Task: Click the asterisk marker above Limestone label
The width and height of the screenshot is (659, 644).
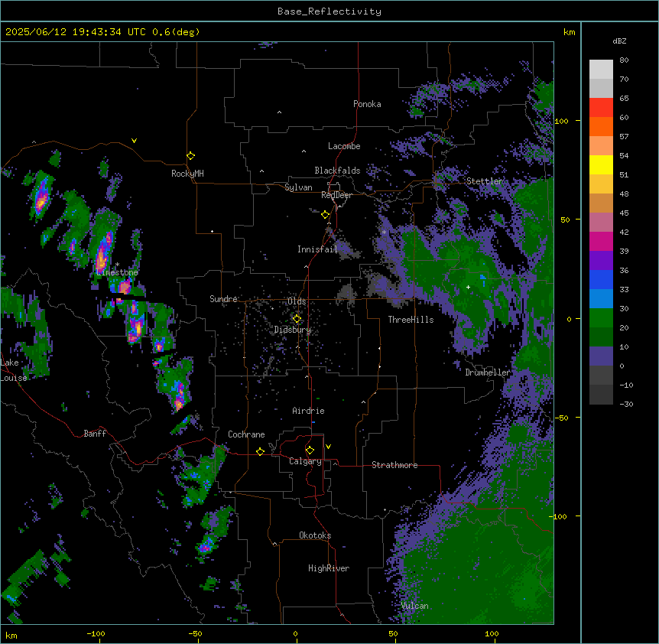Action: coord(117,265)
